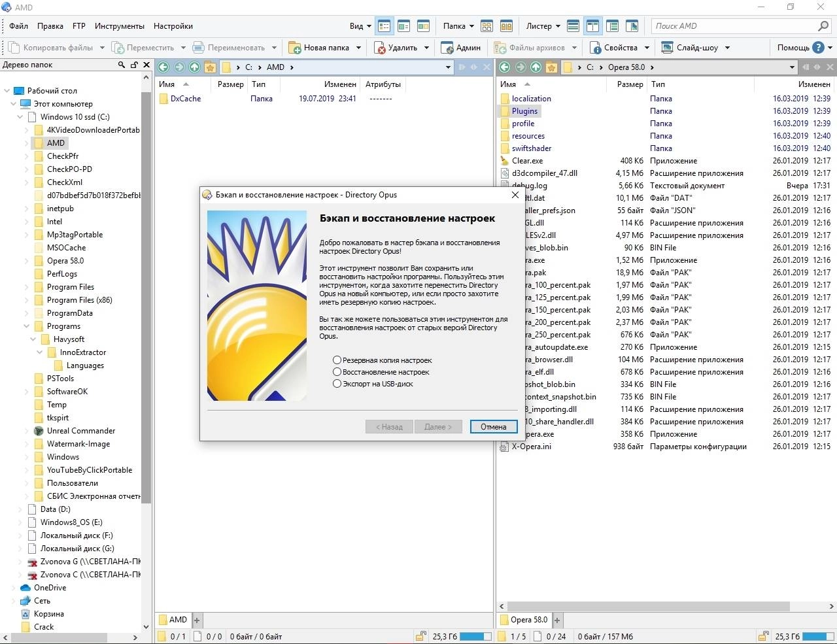Viewport: 837px width, 644px height.
Task: Go up a folder in Opera 58.0 pane
Action: [536, 67]
